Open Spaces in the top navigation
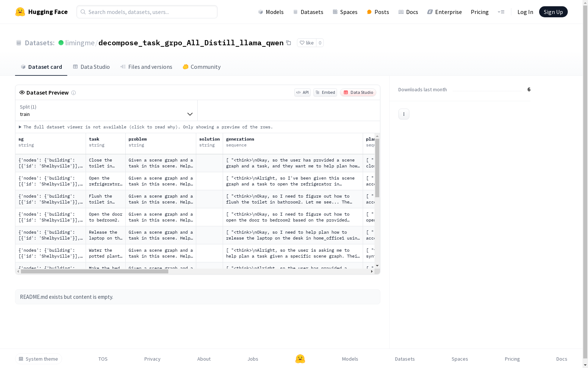This screenshot has height=368, width=588. (x=345, y=12)
